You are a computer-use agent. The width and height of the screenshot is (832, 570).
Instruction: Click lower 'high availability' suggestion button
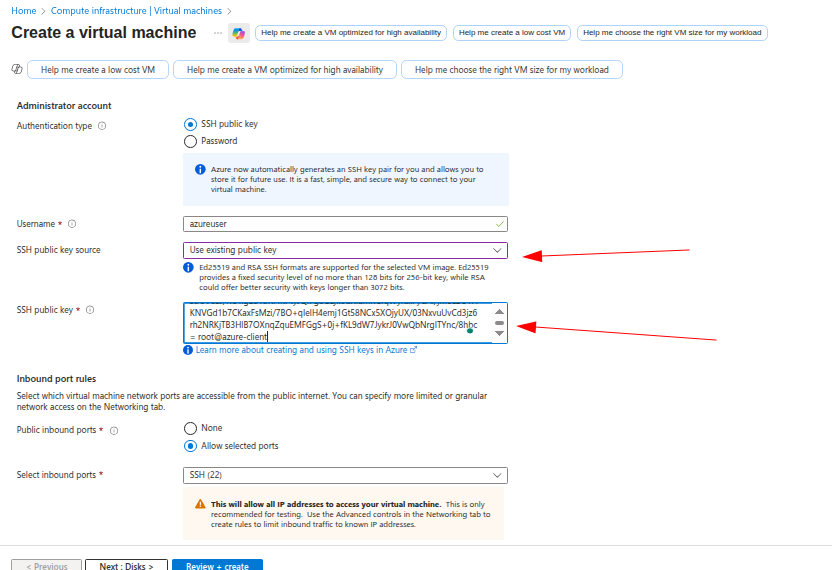pyautogui.click(x=285, y=70)
